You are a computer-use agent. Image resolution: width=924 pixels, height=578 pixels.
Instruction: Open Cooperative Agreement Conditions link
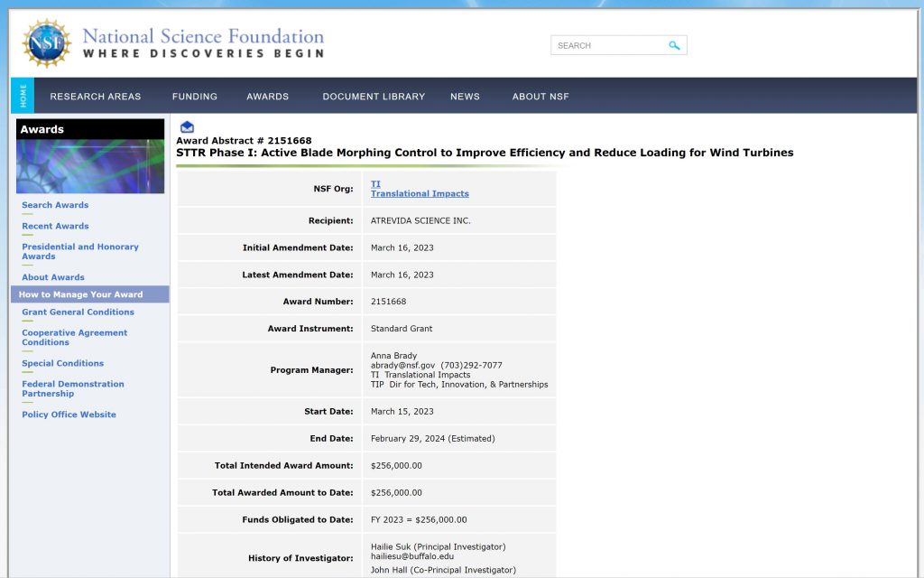click(x=74, y=337)
